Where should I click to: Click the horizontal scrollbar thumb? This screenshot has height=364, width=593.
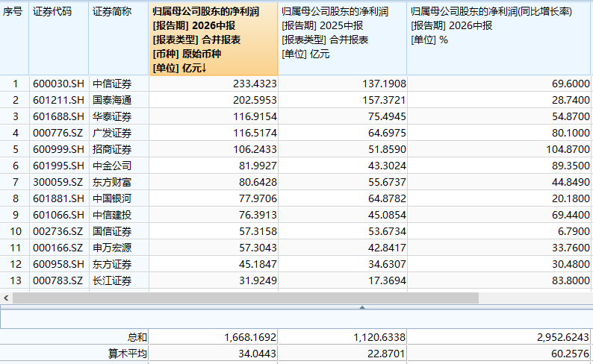click(x=246, y=298)
